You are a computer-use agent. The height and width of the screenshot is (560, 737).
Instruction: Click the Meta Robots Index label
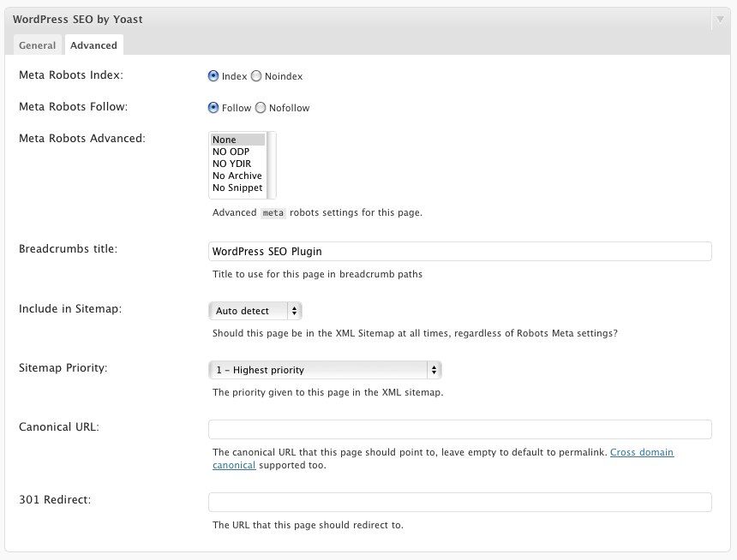click(x=71, y=75)
